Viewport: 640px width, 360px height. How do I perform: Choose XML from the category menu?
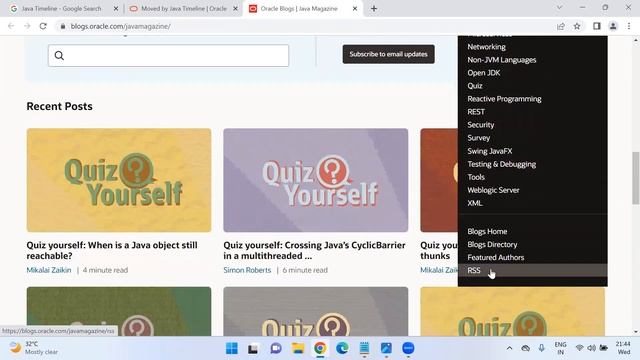(475, 203)
